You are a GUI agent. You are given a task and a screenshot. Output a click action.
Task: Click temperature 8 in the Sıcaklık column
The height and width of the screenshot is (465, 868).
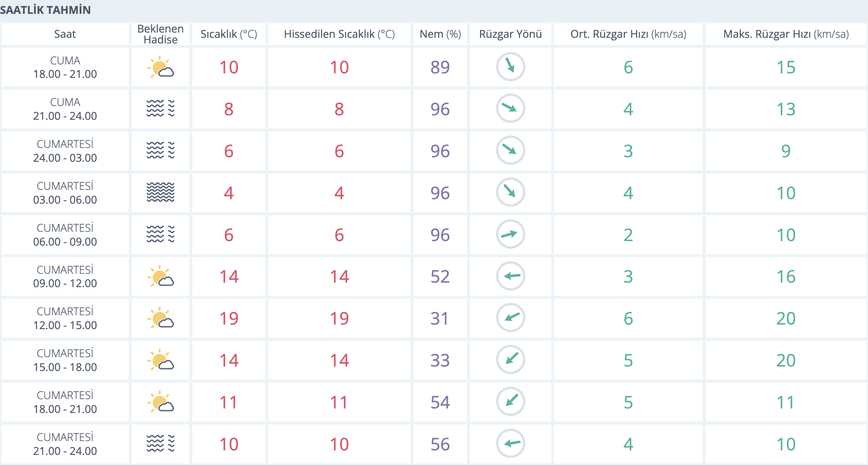tap(229, 109)
